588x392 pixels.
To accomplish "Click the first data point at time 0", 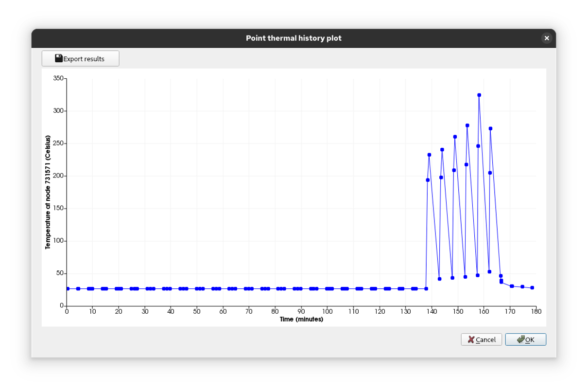I will [x=68, y=289].
